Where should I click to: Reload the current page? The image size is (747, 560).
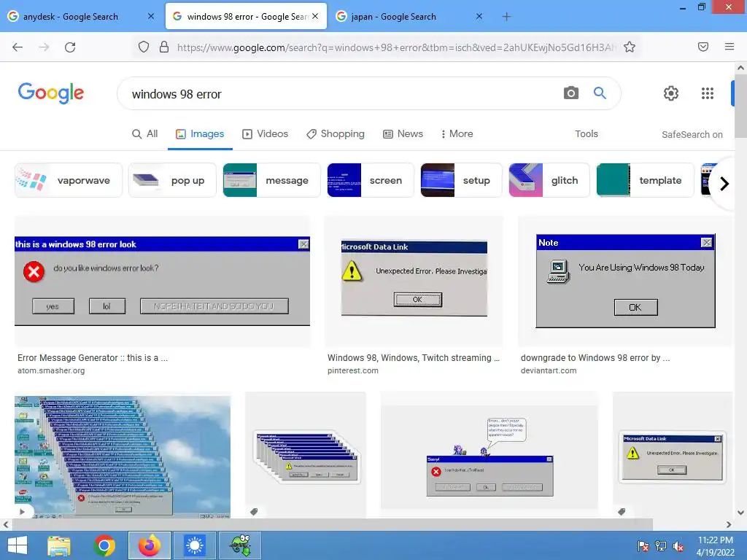(70, 47)
